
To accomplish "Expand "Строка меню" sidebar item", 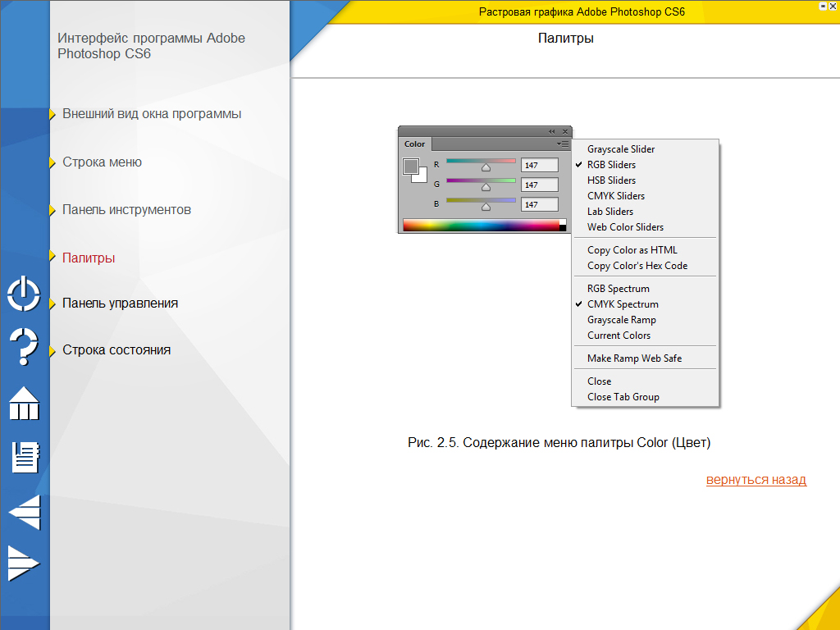I will click(102, 162).
